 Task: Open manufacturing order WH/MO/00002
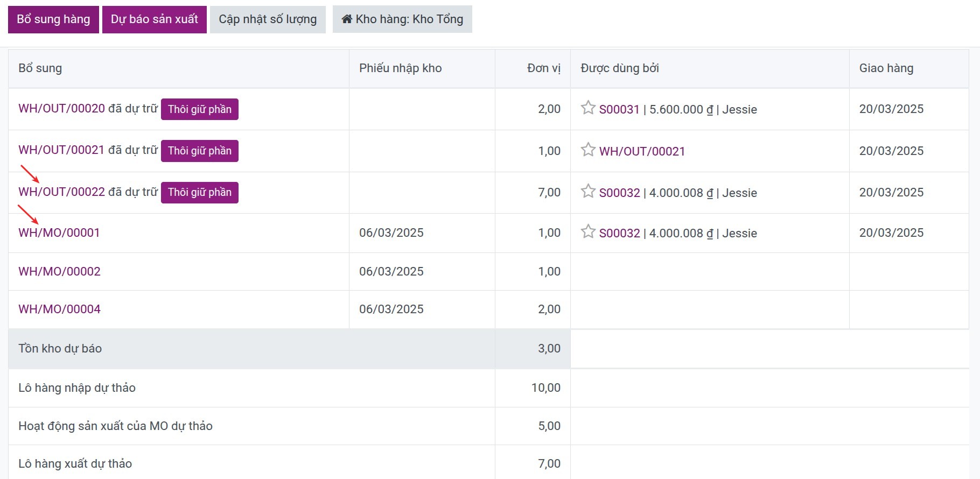[59, 272]
